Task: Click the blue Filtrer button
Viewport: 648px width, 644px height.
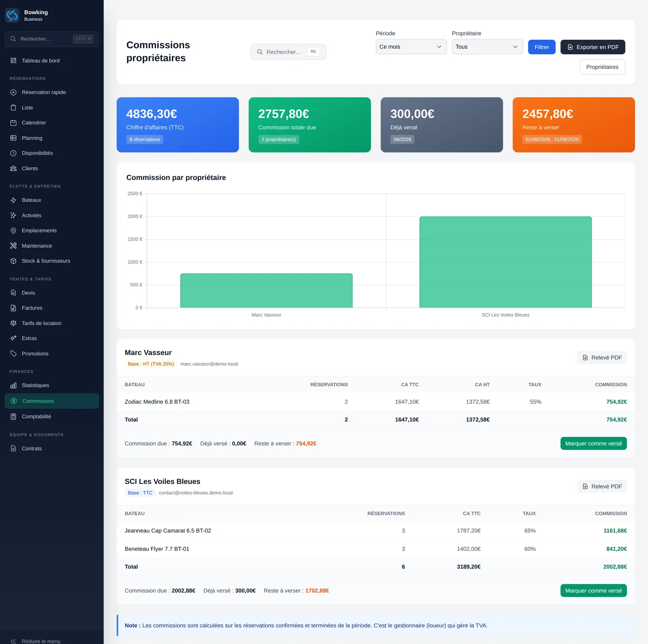Action: (541, 47)
